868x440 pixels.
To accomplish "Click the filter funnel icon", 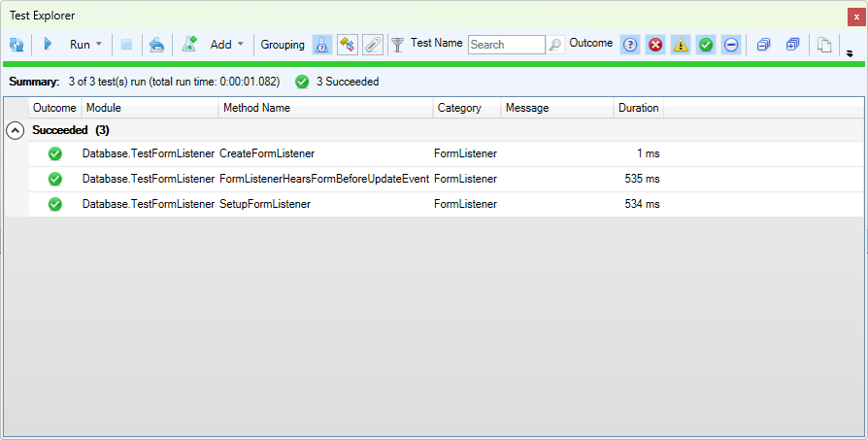I will pos(397,45).
